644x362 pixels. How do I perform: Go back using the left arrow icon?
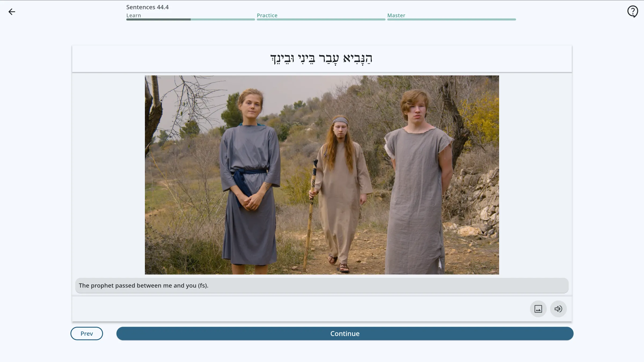(12, 12)
